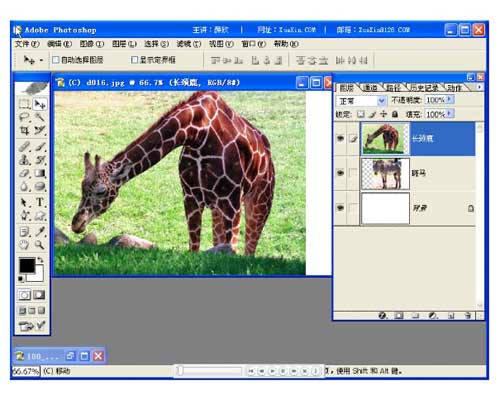This screenshot has height=400, width=500.
Task: Switch to the Channels tab
Action: click(x=370, y=88)
